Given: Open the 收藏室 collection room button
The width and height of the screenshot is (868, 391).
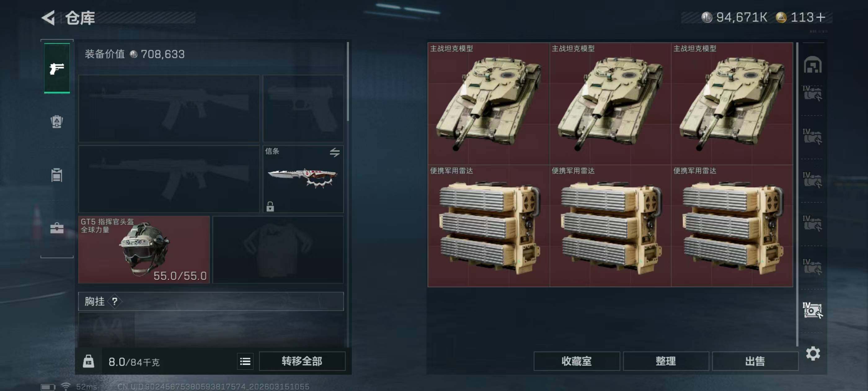Looking at the screenshot, I should coord(577,361).
